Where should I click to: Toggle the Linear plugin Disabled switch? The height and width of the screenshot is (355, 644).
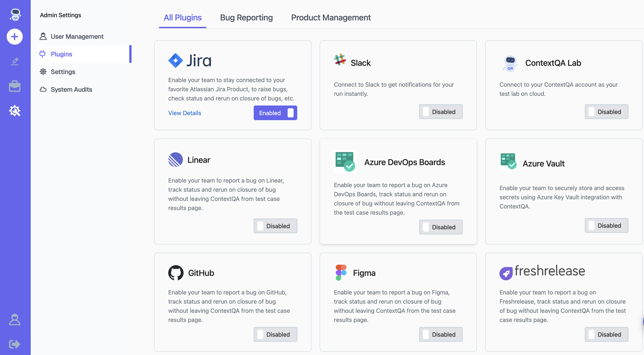(275, 226)
